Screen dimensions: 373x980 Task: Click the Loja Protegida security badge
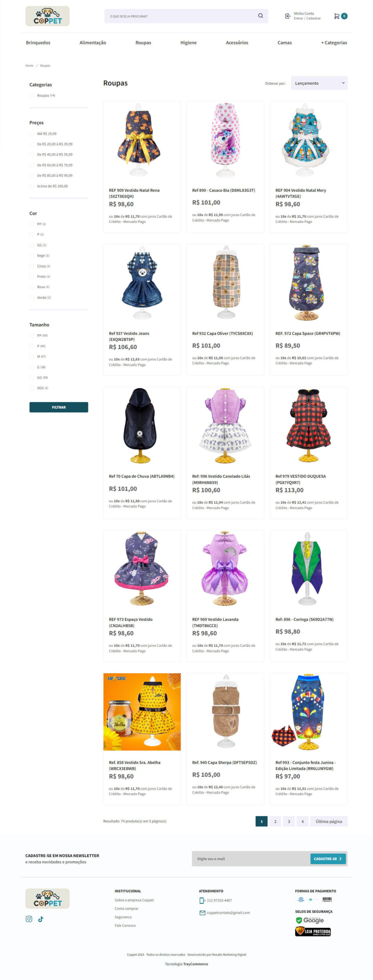[x=313, y=931]
